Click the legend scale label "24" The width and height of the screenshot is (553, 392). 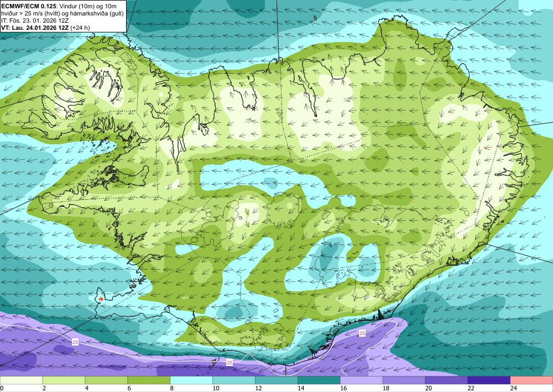(514, 389)
